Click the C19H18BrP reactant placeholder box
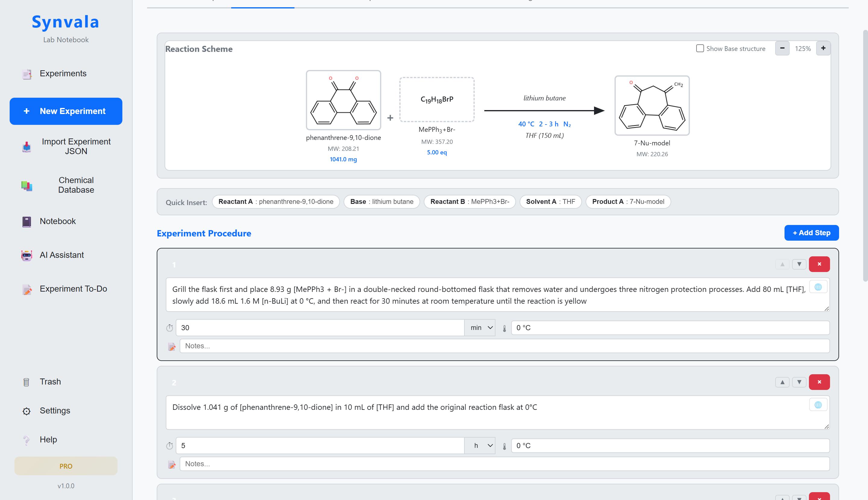Image resolution: width=868 pixels, height=500 pixels. click(x=437, y=100)
